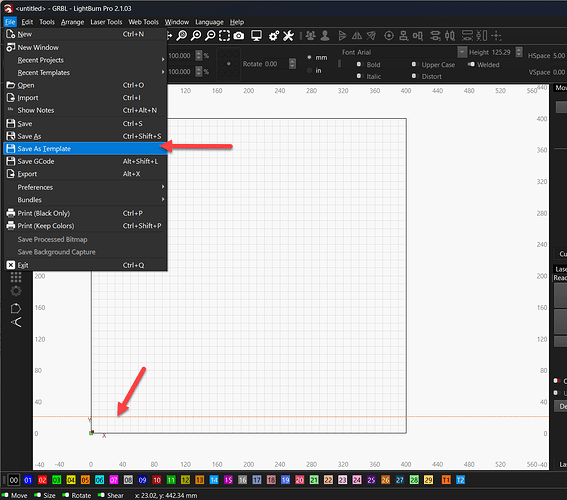Click the Rotate angle input field
The height and width of the screenshot is (500, 567).
click(276, 64)
